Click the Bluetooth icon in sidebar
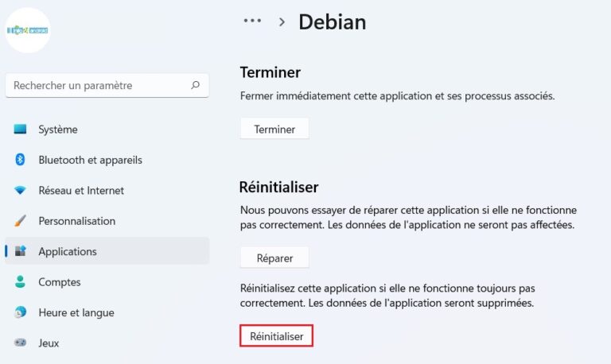 [21, 160]
